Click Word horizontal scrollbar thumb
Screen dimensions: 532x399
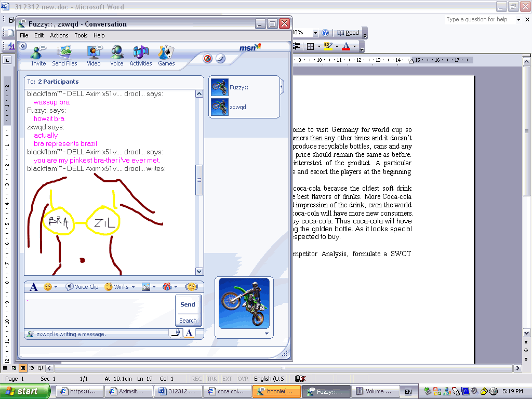[x=283, y=368]
